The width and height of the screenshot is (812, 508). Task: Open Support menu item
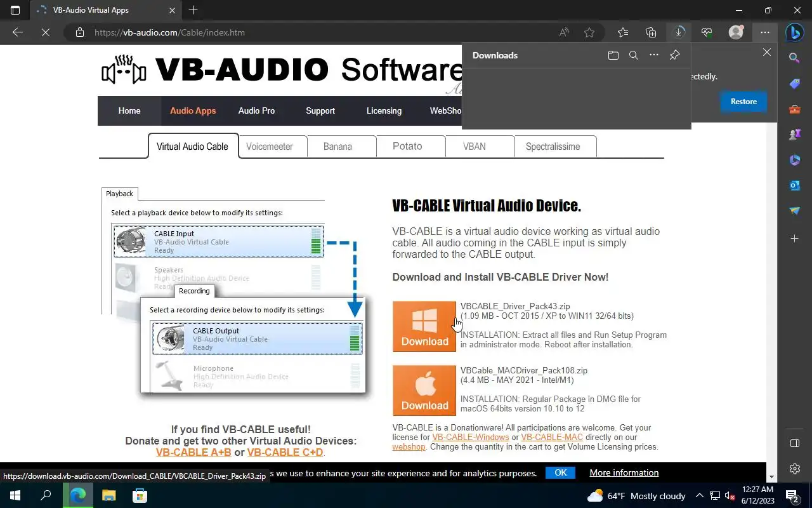click(320, 110)
